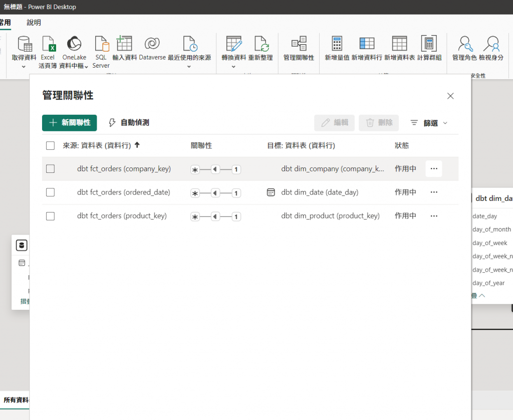Click the 新增資料表 icon
The width and height of the screenshot is (513, 420).
tap(399, 44)
